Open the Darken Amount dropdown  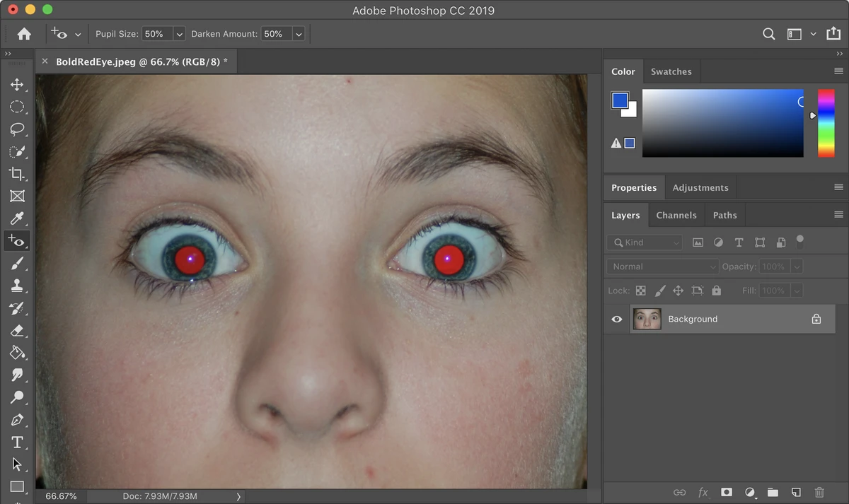(299, 34)
